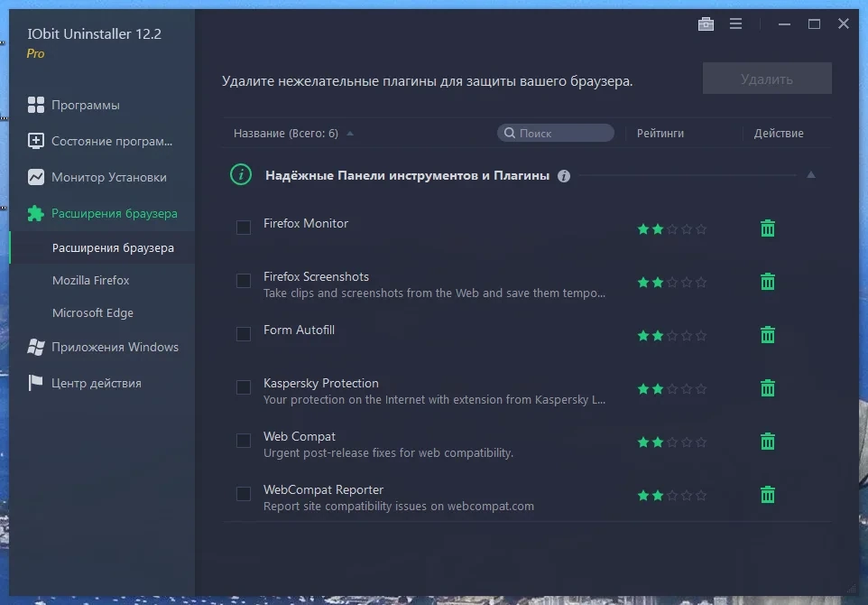The width and height of the screenshot is (868, 605).
Task: Click the Web Compat name
Action: (x=300, y=436)
